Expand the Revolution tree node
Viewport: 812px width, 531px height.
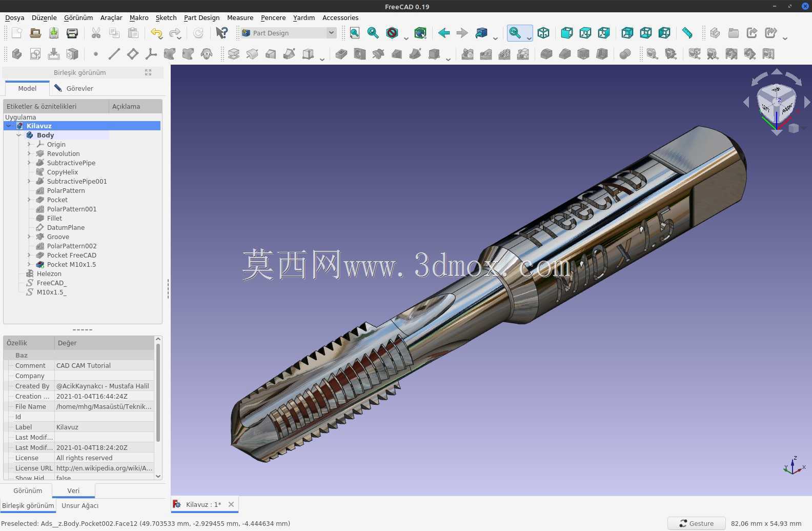click(29, 153)
